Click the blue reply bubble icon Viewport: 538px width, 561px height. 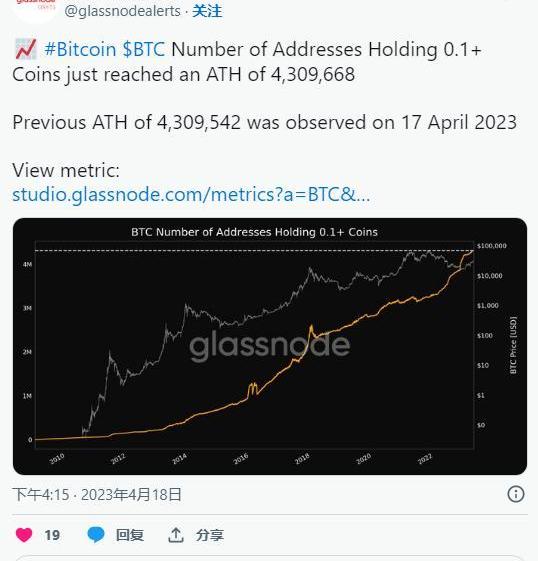point(96,535)
